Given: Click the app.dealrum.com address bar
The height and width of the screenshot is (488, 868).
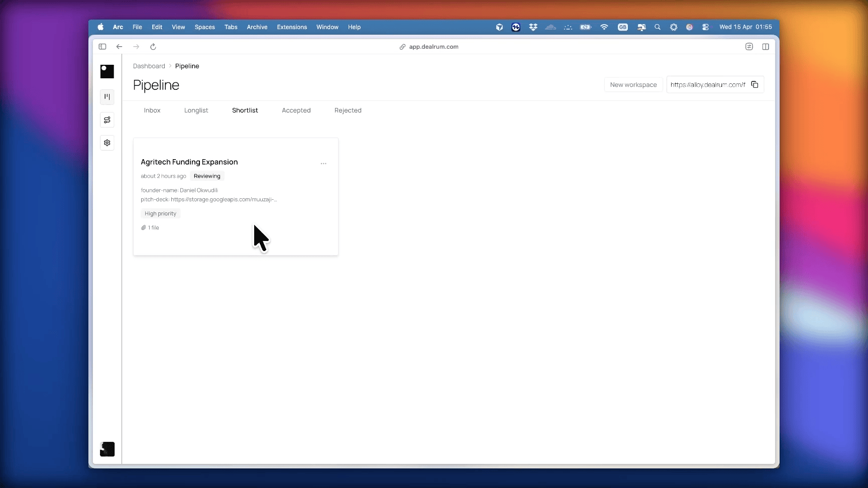Looking at the screenshot, I should point(433,47).
